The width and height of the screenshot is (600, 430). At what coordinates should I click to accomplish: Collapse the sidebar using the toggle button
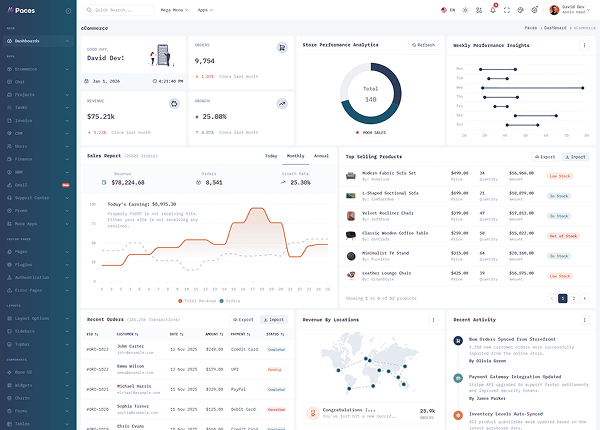[67, 10]
